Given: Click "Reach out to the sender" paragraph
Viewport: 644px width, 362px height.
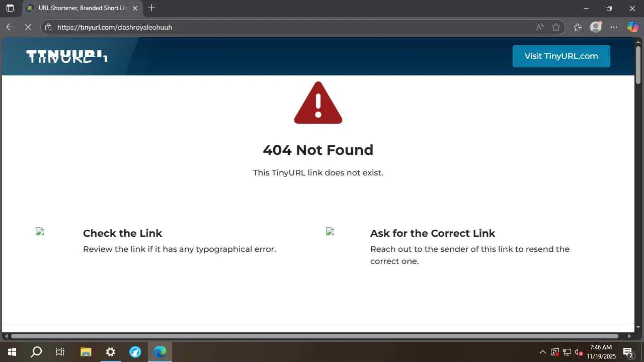Looking at the screenshot, I should [470, 255].
